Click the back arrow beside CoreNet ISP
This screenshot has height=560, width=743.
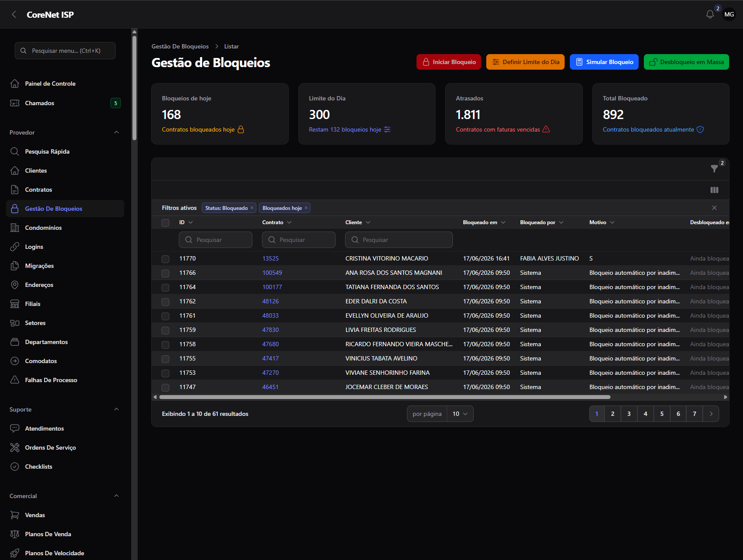click(14, 14)
